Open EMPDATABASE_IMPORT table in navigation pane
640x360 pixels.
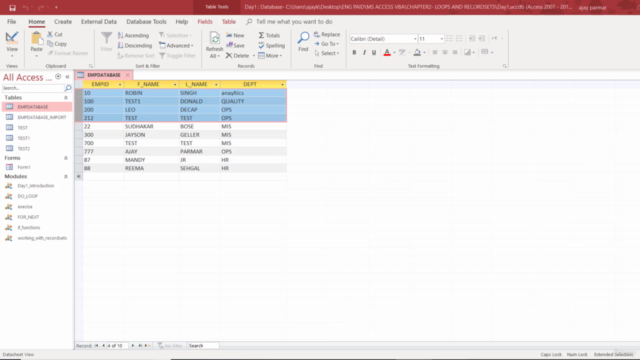click(x=42, y=117)
